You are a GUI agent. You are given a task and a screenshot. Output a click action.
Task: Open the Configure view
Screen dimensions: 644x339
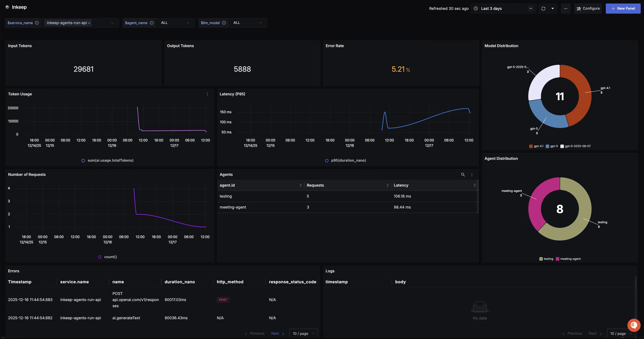pyautogui.click(x=588, y=8)
